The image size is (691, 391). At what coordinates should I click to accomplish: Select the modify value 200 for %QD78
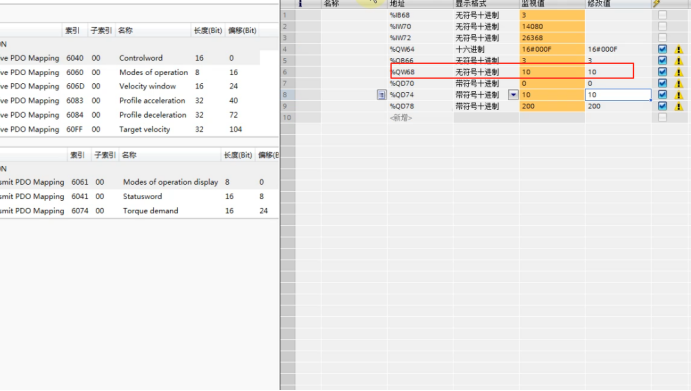tap(594, 106)
